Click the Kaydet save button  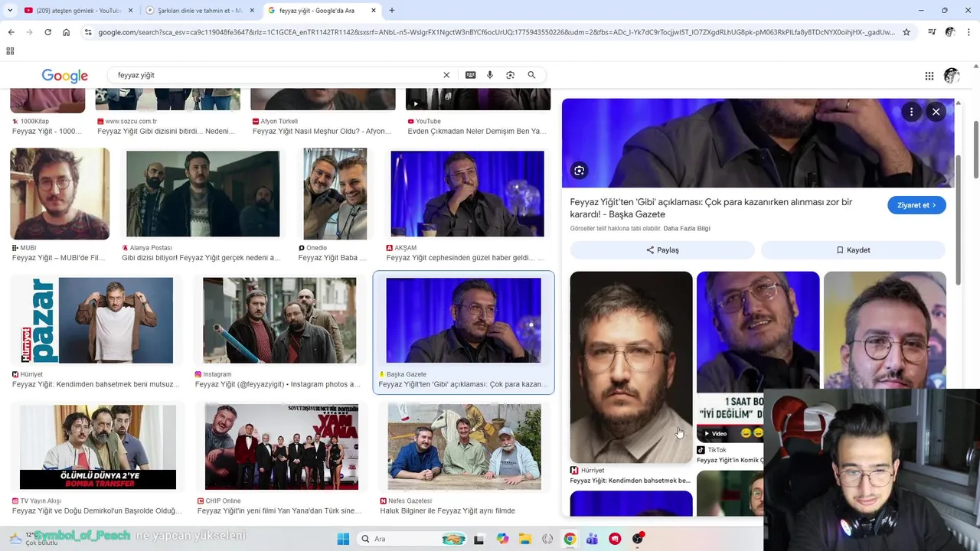point(853,250)
